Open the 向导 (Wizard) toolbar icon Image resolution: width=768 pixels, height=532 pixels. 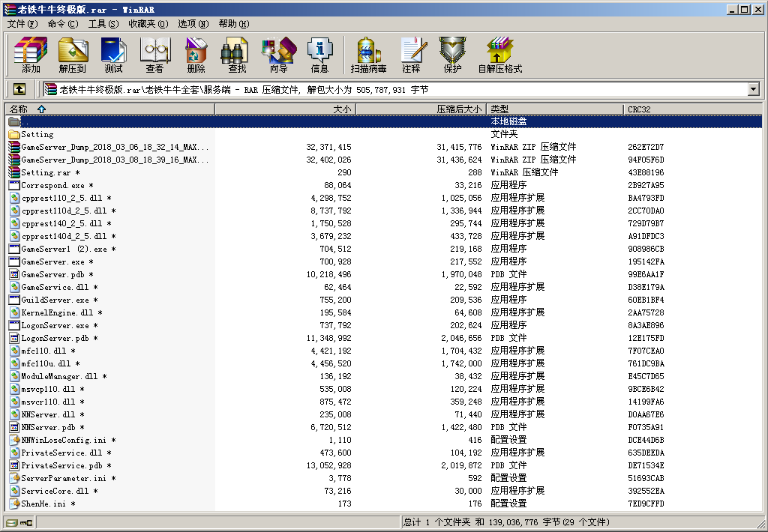coord(278,55)
